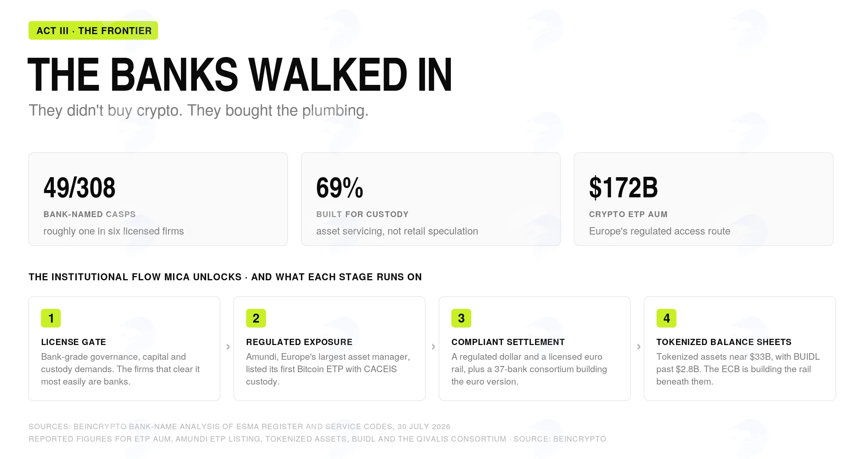Click the arrow before Tokenized Balance Sheets card
The image size is (868, 459).
pyautogui.click(x=639, y=347)
